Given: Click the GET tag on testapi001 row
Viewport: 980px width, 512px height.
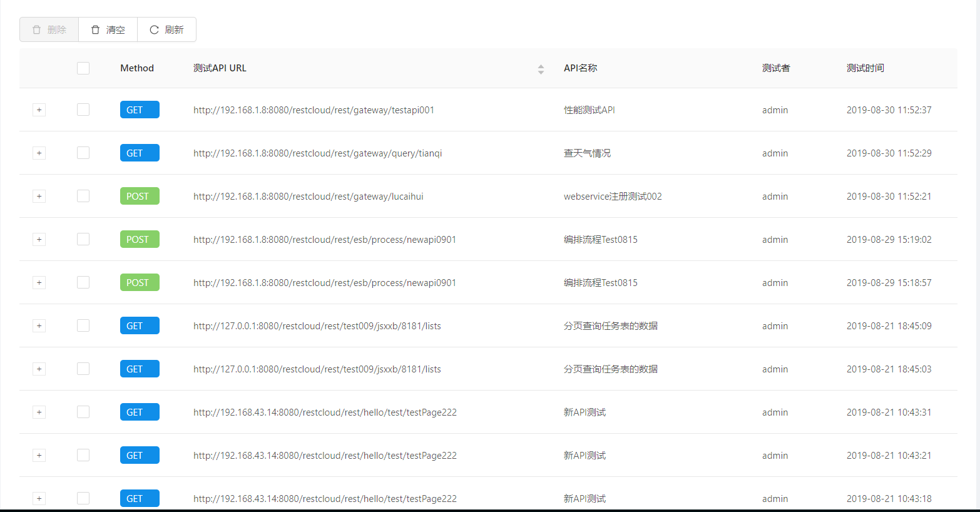Looking at the screenshot, I should [x=140, y=110].
